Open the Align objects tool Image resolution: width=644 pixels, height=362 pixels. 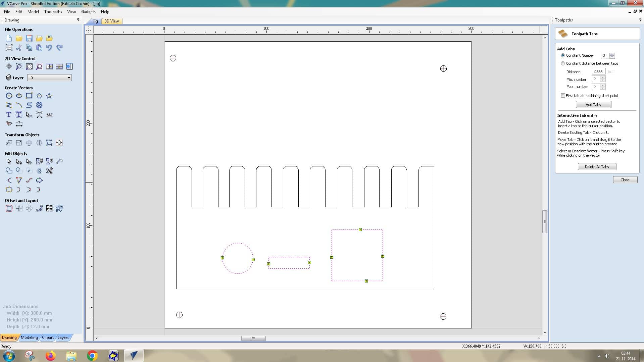click(59, 143)
